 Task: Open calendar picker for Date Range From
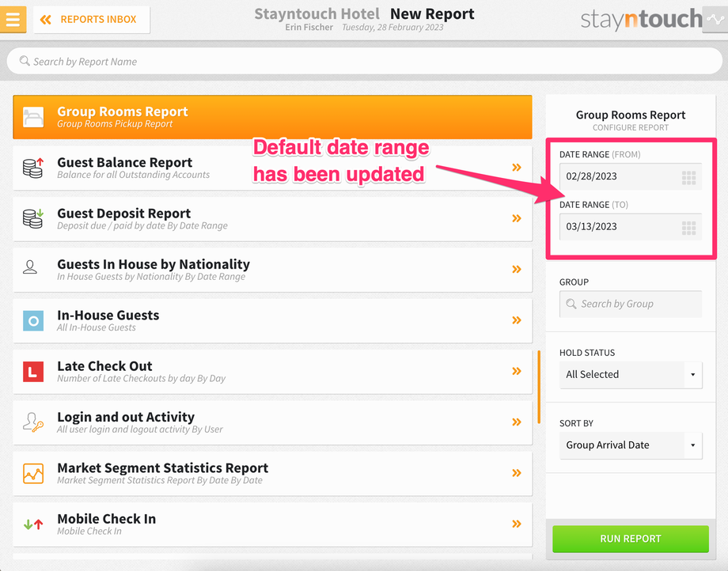coord(689,178)
